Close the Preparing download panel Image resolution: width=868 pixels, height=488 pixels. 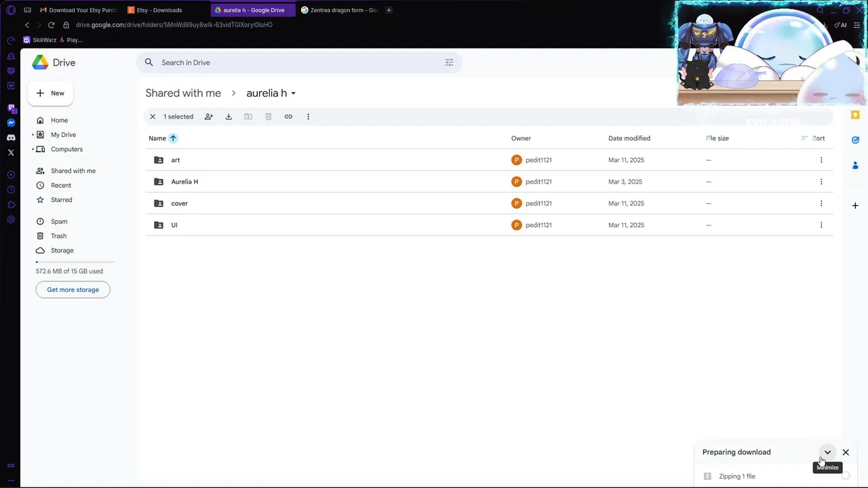(x=846, y=452)
